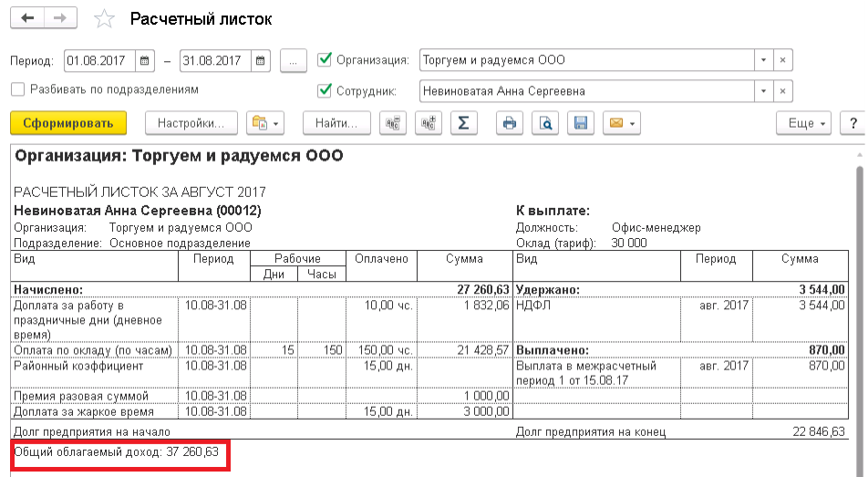Viewport: 868px width, 477px height.
Task: Open Настройки report settings
Action: [x=191, y=123]
